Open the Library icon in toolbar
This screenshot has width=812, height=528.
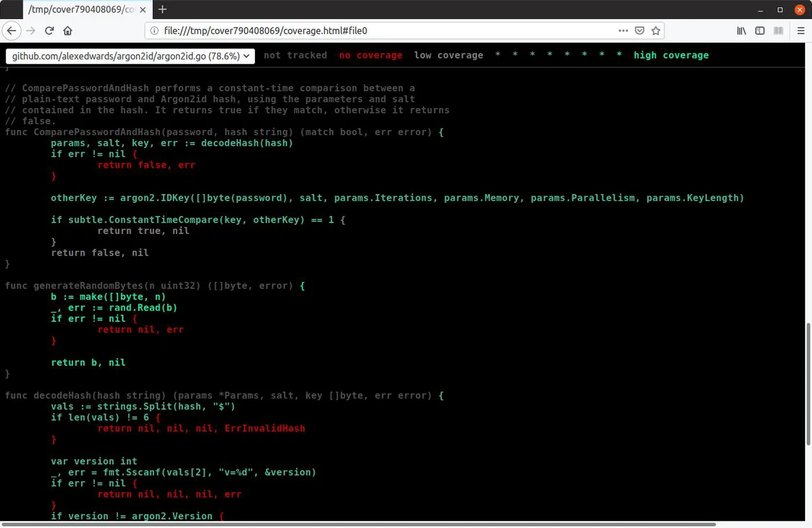[742, 30]
